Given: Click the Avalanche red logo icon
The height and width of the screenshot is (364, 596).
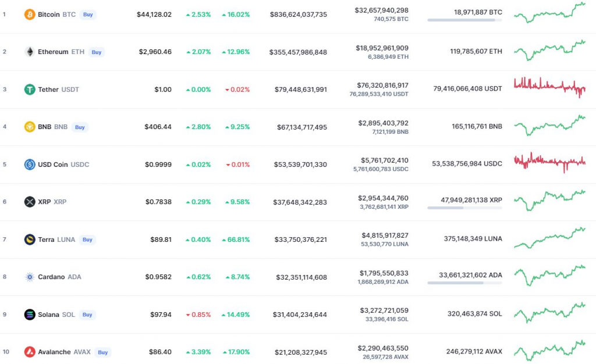Looking at the screenshot, I should (29, 352).
